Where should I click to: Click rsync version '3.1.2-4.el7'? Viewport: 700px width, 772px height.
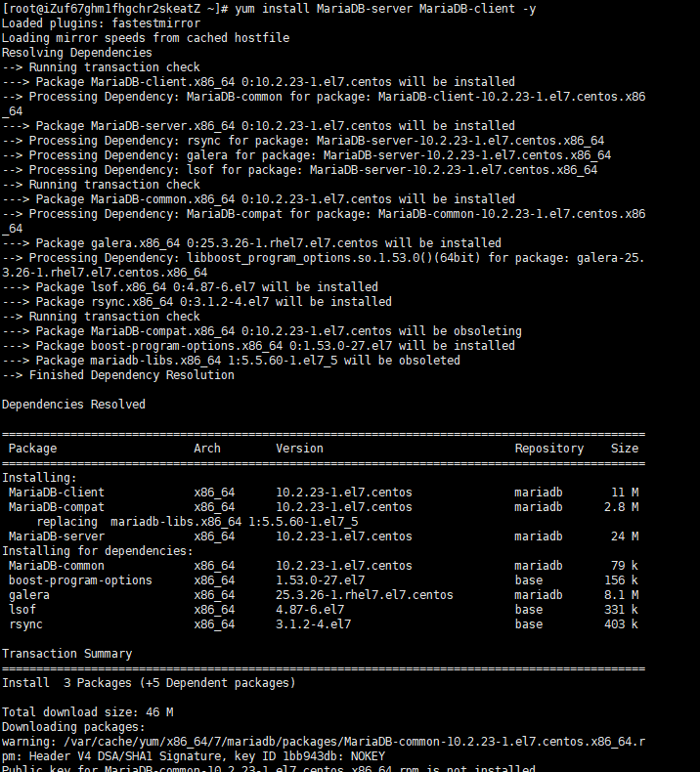[313, 624]
